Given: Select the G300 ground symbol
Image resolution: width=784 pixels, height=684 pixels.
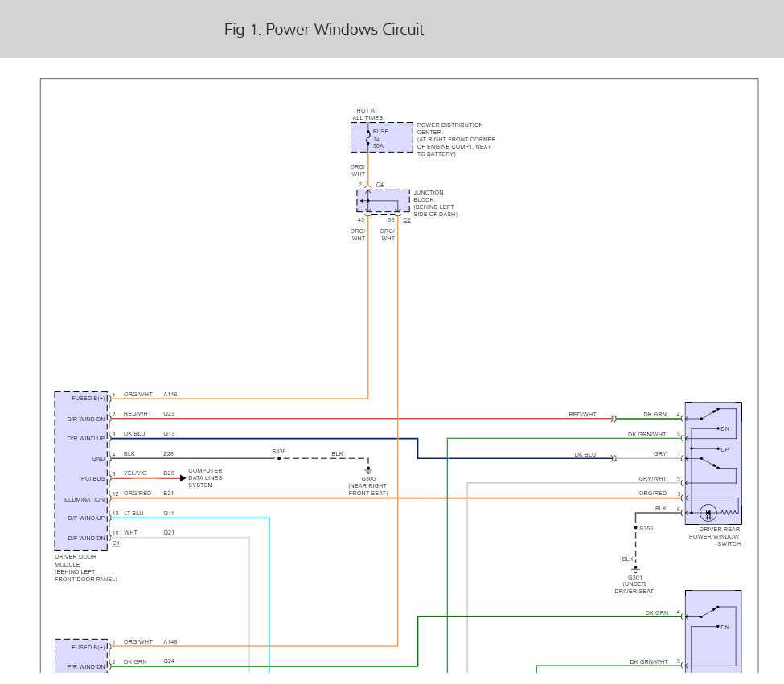Looking at the screenshot, I should 368,470.
